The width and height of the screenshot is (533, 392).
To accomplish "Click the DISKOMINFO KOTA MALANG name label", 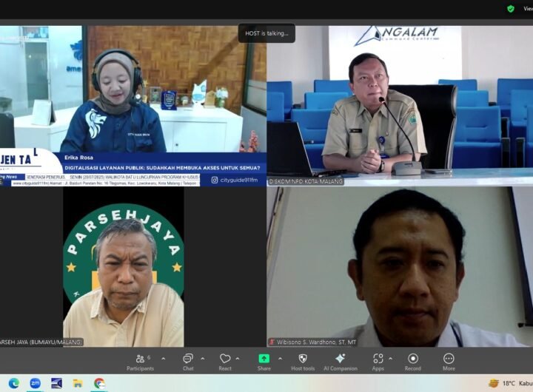I will 306,181.
